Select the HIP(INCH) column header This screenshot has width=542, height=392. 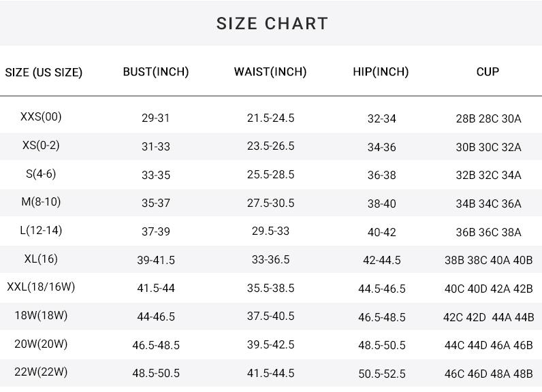click(381, 71)
